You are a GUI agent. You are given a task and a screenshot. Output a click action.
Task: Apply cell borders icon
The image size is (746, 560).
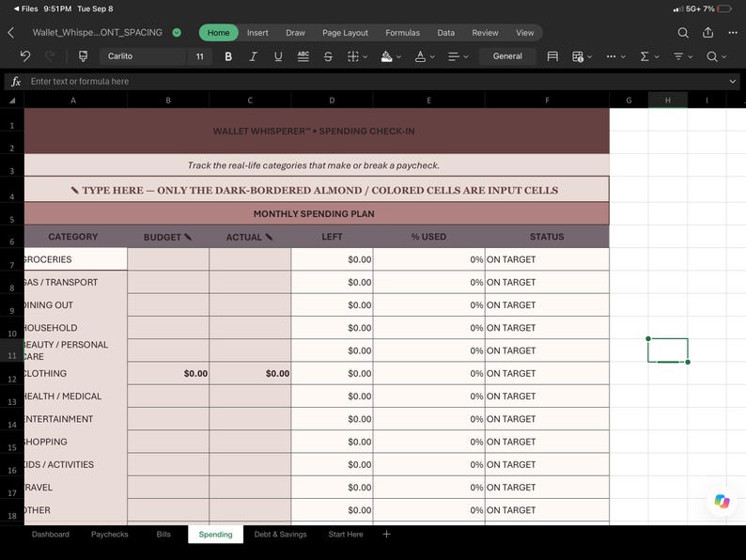pos(353,56)
